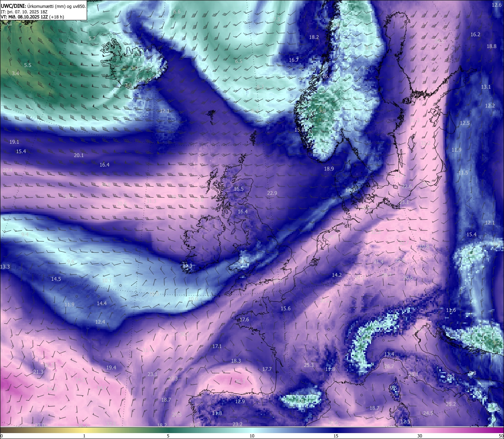The image size is (504, 439).
Task: Click the 30 label on the color scale
Action: (420, 436)
